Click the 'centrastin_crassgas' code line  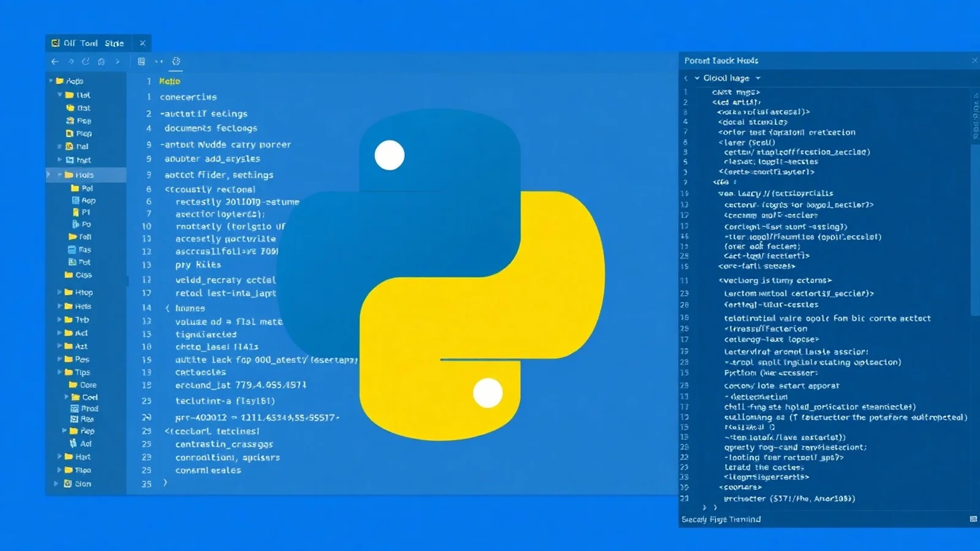[x=224, y=444]
